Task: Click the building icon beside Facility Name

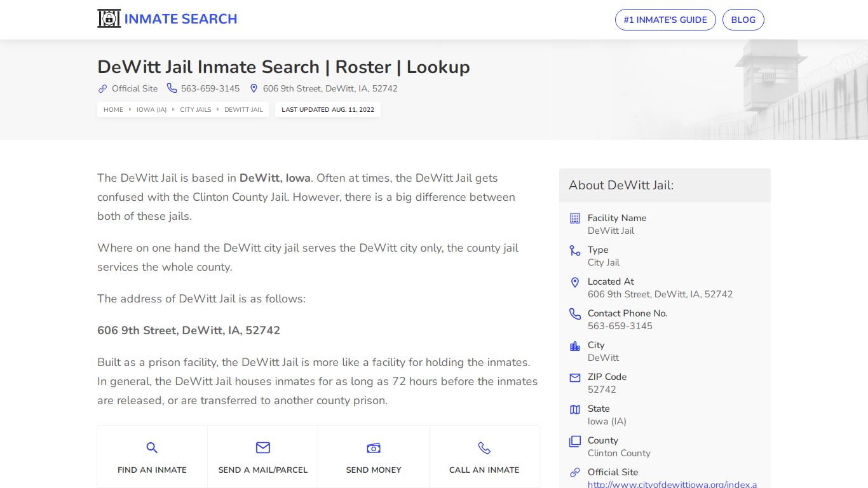Action: coord(575,218)
